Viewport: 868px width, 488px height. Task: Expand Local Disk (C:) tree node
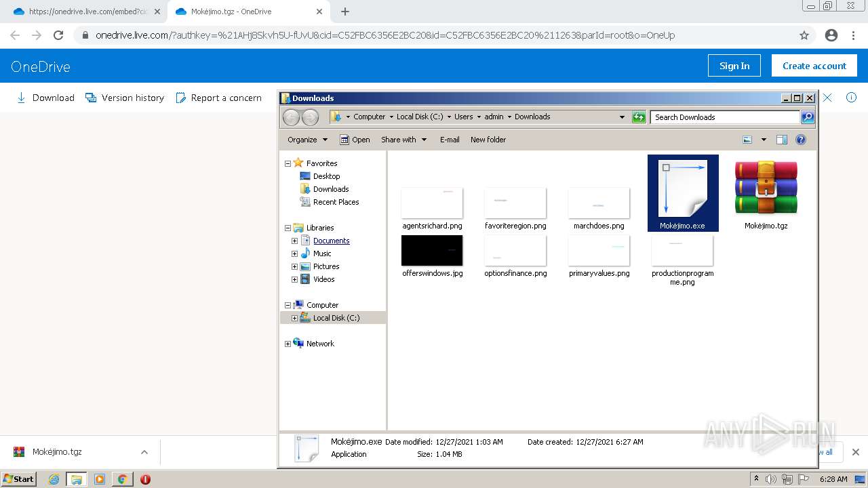[295, 318]
